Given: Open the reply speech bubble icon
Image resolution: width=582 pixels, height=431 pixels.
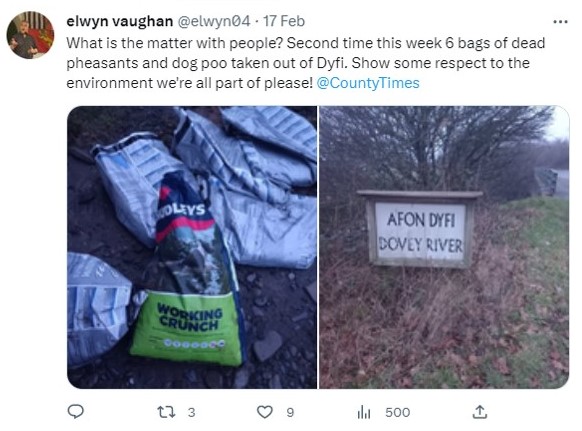Looking at the screenshot, I should point(75,411).
